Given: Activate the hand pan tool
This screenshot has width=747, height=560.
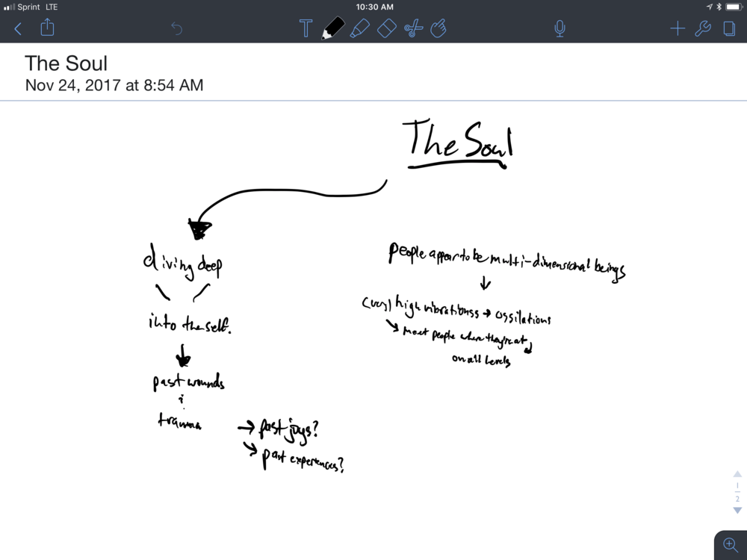Looking at the screenshot, I should [x=439, y=29].
